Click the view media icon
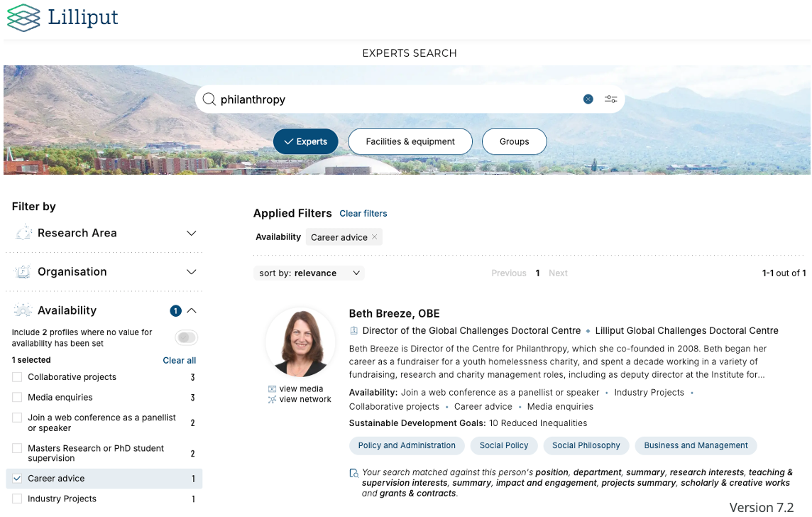Viewport: 812px width, 517px height. tap(272, 389)
